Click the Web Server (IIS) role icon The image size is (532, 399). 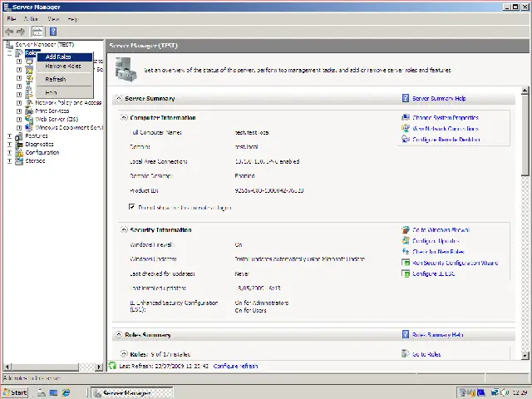pos(29,119)
